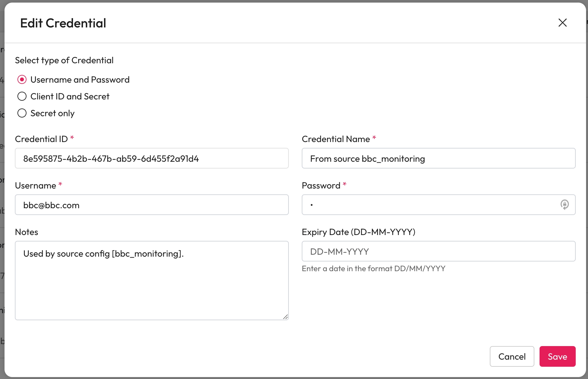Click the Expiry Date field label
The height and width of the screenshot is (379, 588).
(358, 232)
